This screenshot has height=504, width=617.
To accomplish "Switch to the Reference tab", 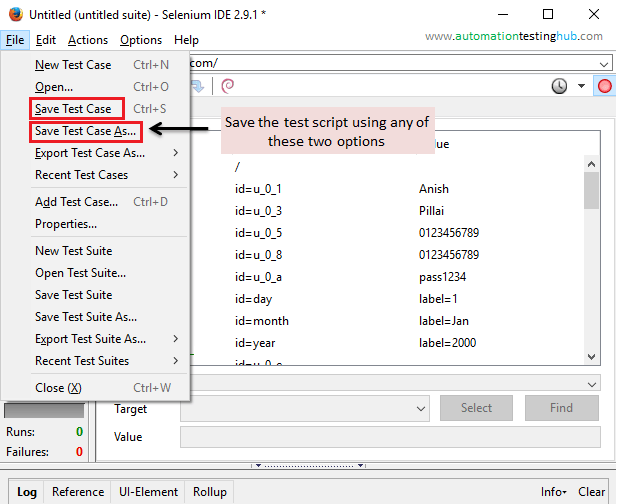I will tap(78, 492).
